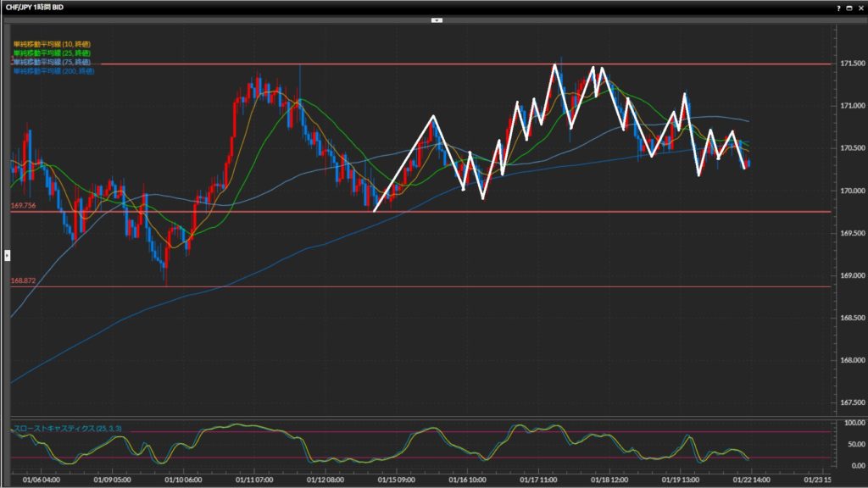
Task: Expand the left side panel arrow
Action: [7, 254]
